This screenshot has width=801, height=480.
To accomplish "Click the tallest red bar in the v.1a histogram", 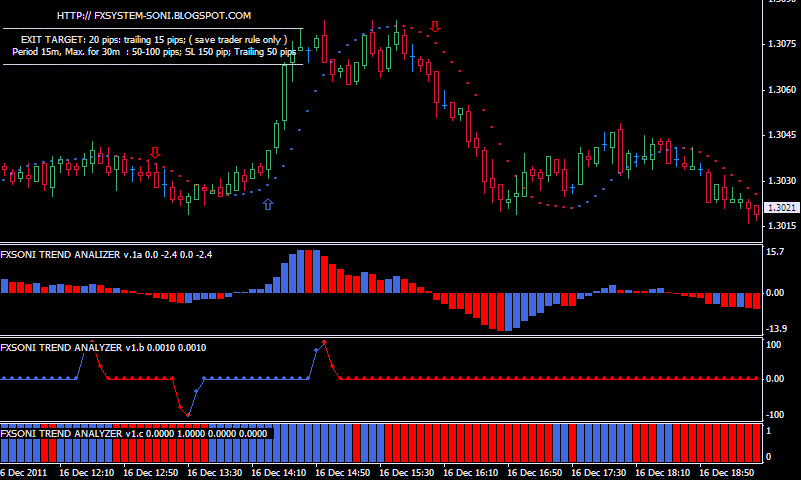I will tap(309, 272).
